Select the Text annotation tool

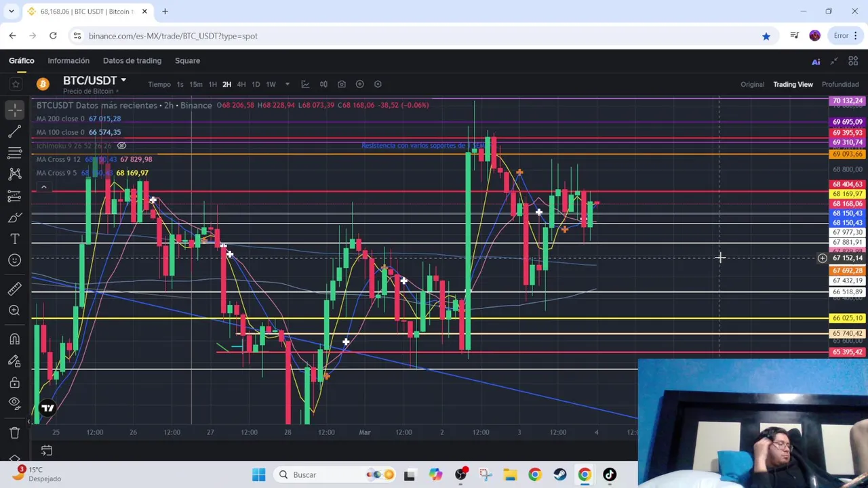(x=14, y=239)
